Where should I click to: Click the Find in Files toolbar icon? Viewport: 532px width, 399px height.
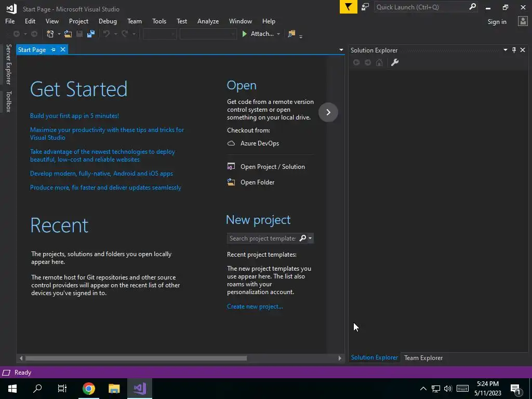291,34
